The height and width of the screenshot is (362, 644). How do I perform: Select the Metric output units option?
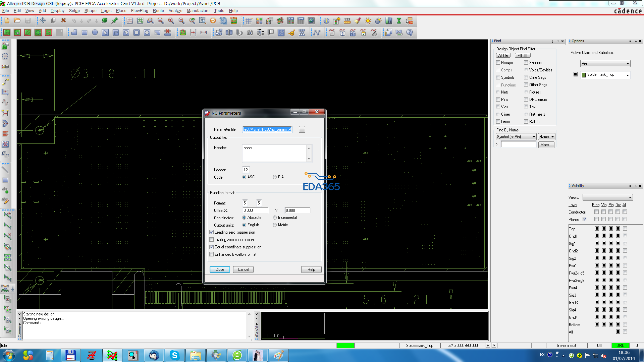pyautogui.click(x=275, y=225)
